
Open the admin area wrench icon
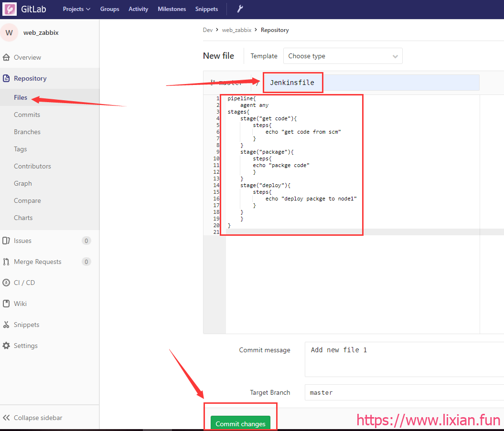[240, 9]
